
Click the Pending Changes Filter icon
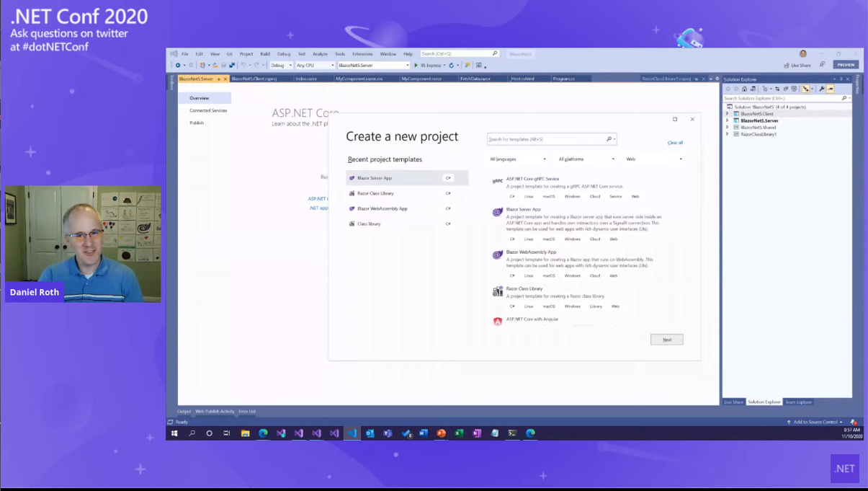(765, 89)
